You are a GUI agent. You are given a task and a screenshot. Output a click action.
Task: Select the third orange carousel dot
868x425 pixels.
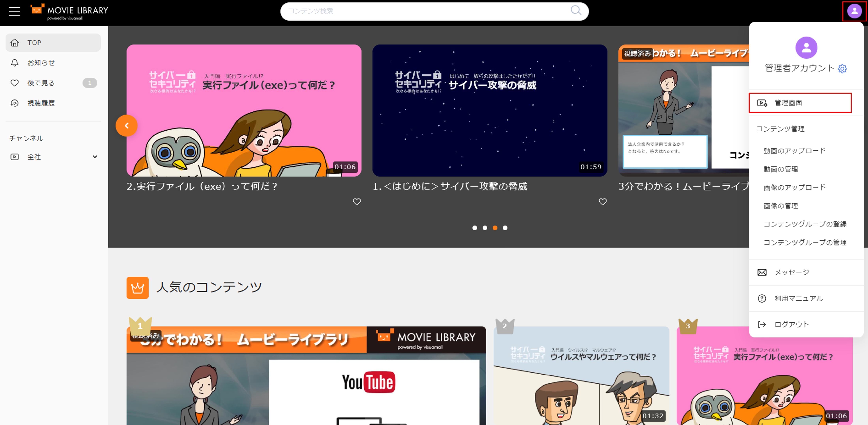click(x=495, y=228)
